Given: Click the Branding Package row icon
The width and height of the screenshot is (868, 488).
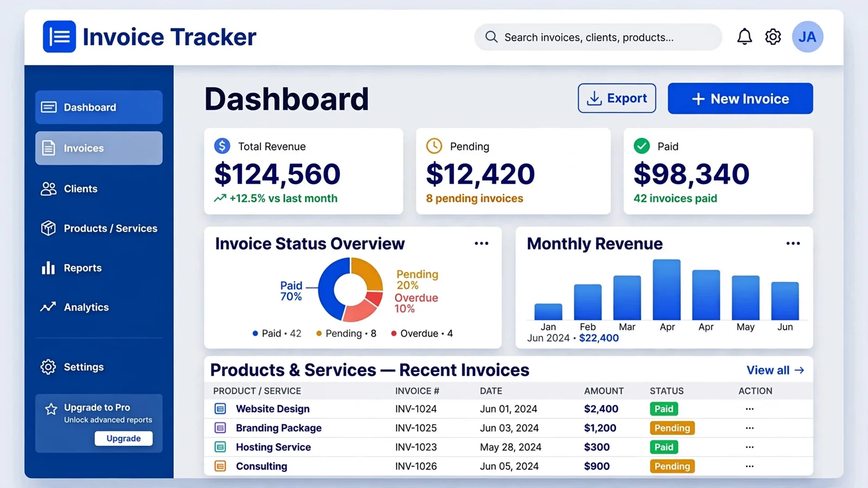Looking at the screenshot, I should [220, 428].
